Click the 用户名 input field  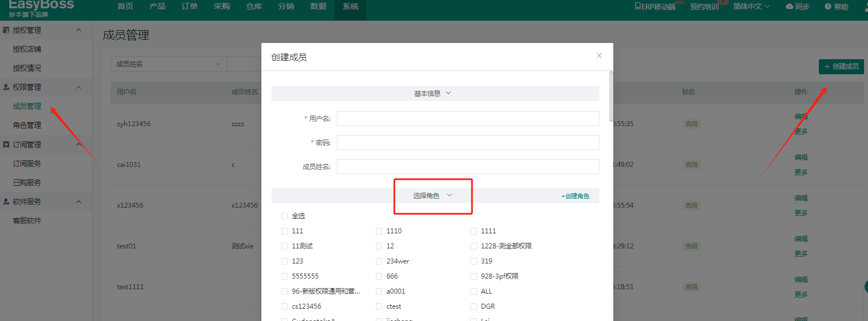468,119
